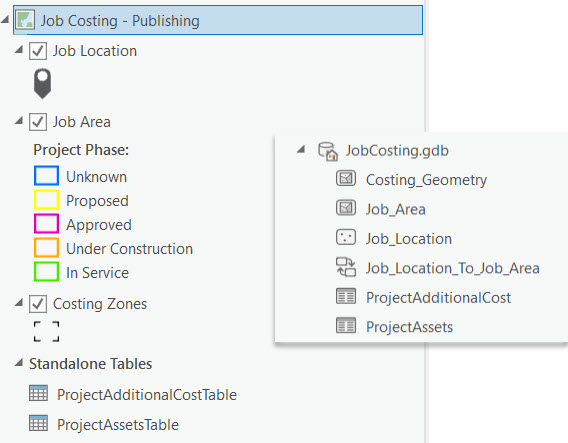Screen dimensions: 568x443
Task: Click the In Service legend label
Action: tap(97, 273)
